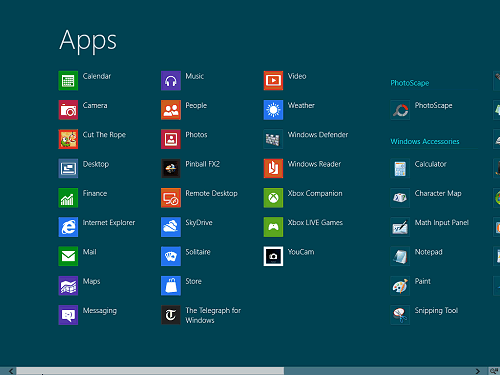The image size is (500, 375).
Task: Open the SkyDrive app icon
Action: pyautogui.click(x=171, y=227)
